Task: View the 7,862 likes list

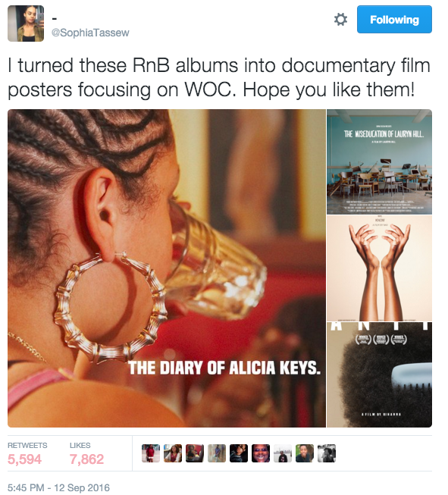Action: 86,453
